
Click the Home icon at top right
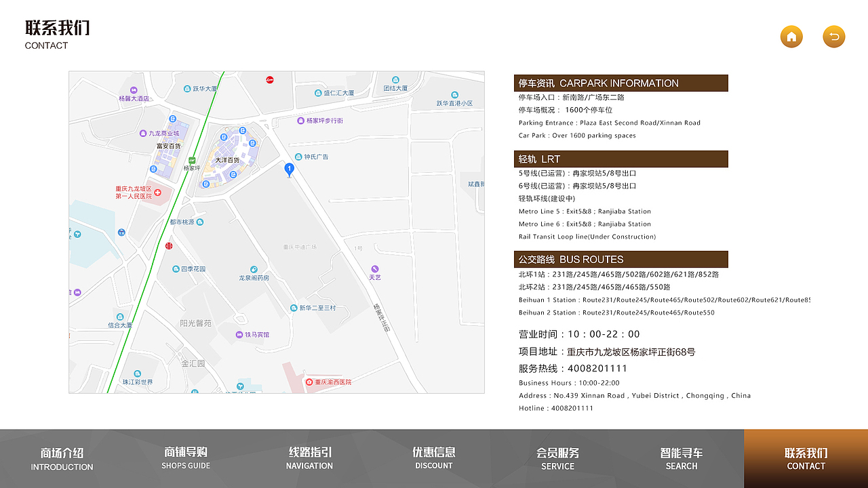(791, 37)
